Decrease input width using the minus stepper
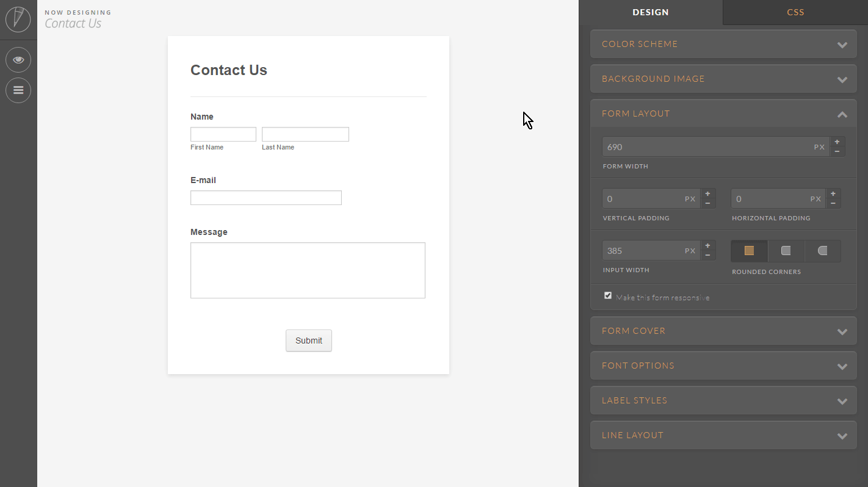This screenshot has width=868, height=487. click(708, 254)
